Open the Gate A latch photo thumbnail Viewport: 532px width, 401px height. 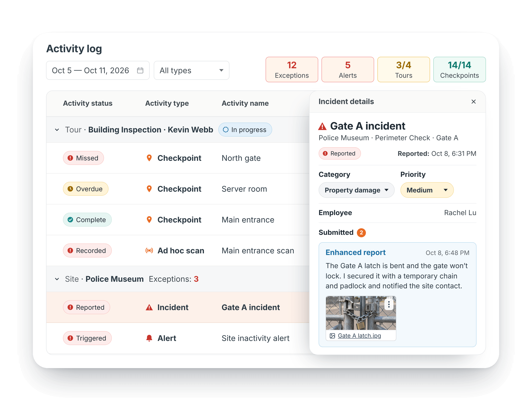(361, 313)
